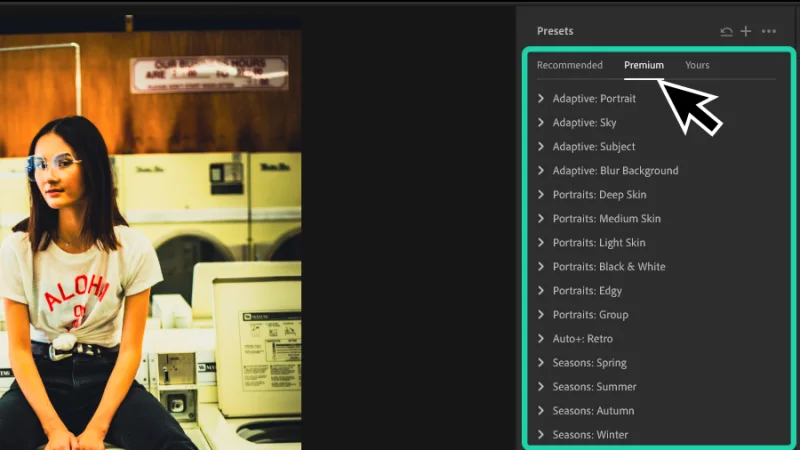Expand chevron beside Adaptive: Blur Background
Viewport: 800px width, 450px height.
[x=541, y=170]
